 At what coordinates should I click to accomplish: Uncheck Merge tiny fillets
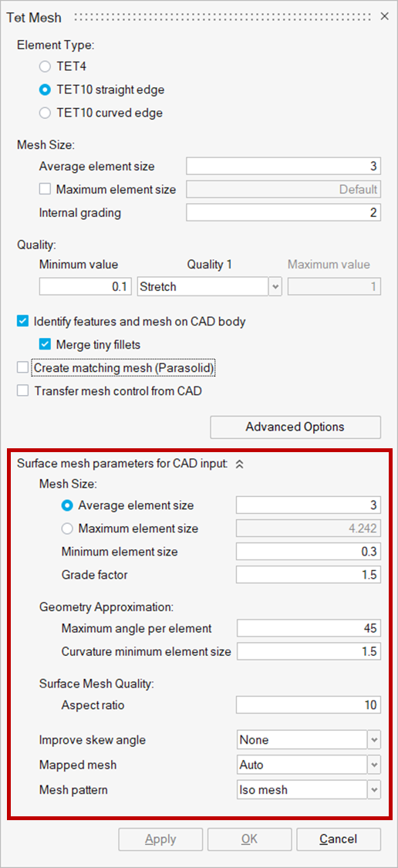click(x=45, y=345)
